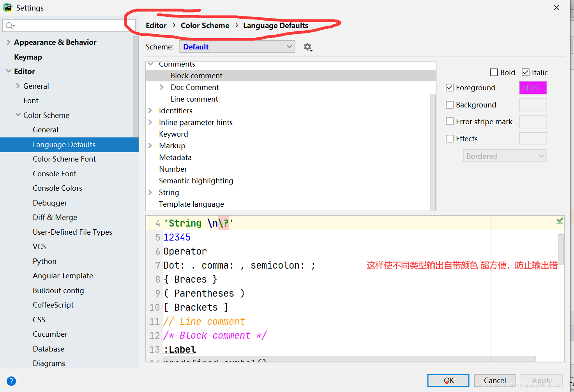Select Semantic highlighting entry
574x392 pixels.
tap(196, 181)
